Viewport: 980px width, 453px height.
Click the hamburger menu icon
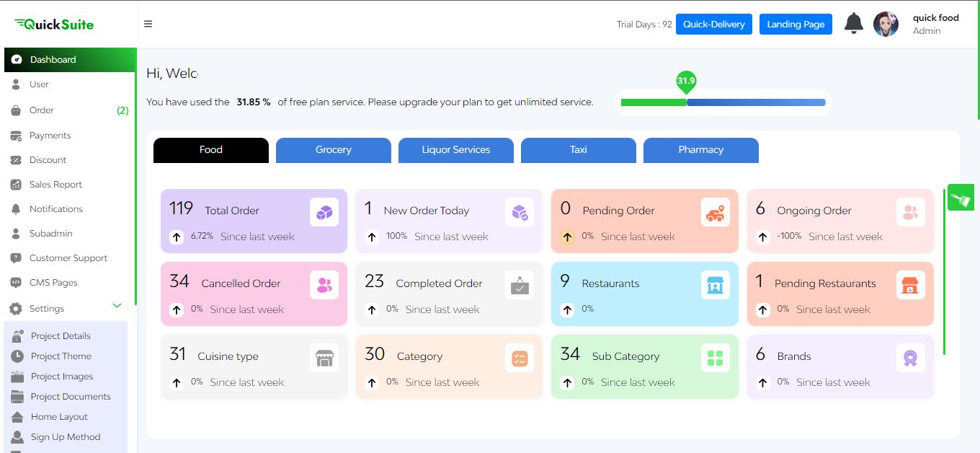click(x=148, y=23)
